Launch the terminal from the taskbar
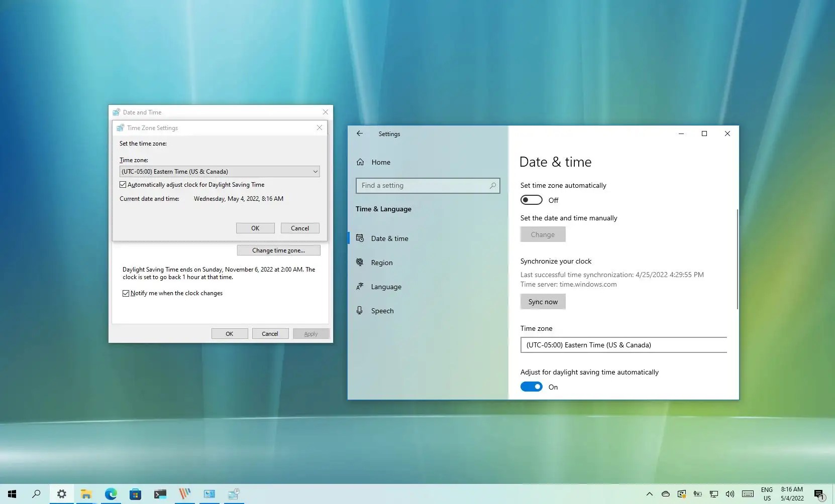 (x=160, y=494)
